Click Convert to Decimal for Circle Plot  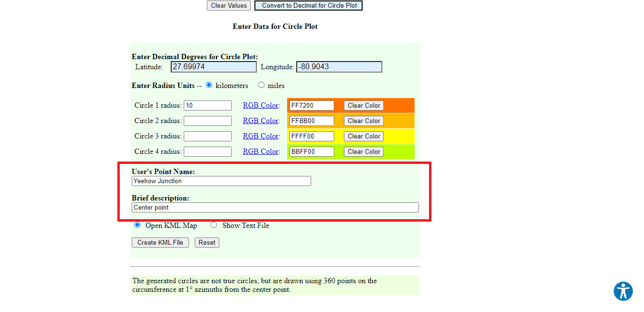point(308,6)
